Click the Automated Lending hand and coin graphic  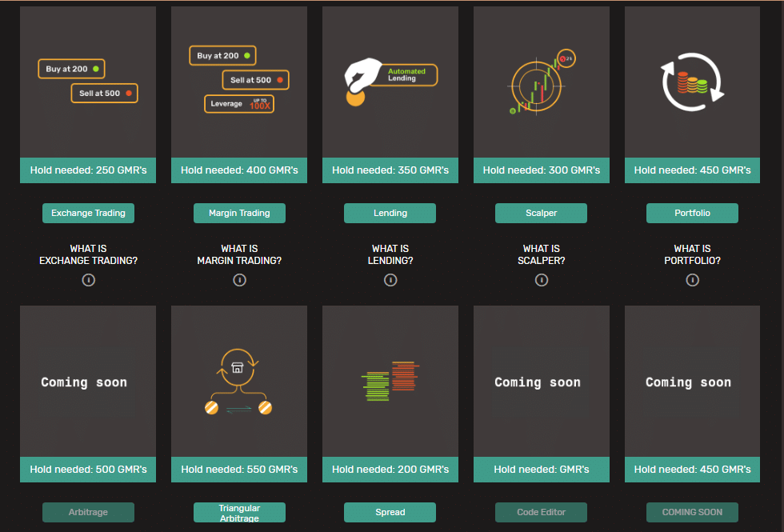pos(390,80)
